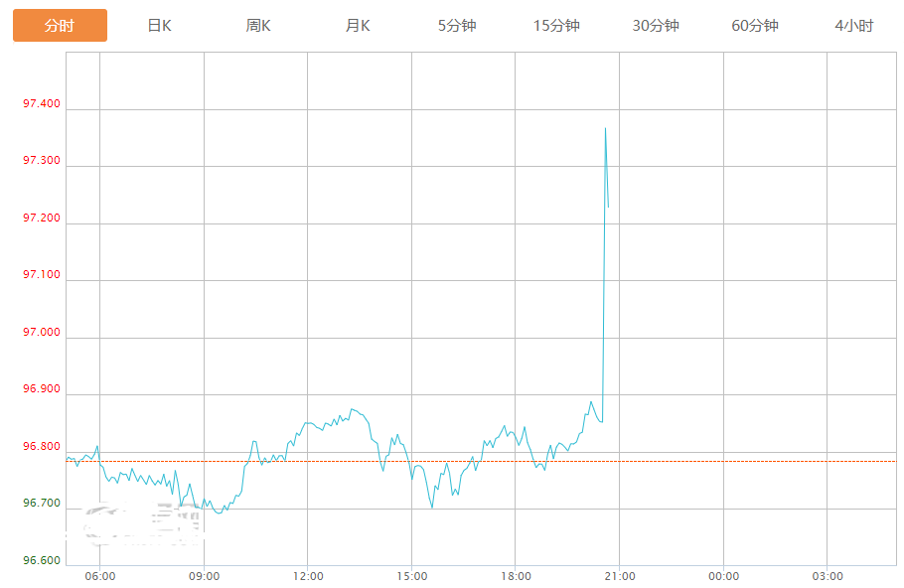The width and height of the screenshot is (904, 588).
Task: Click the peak of the price spike
Action: (x=605, y=128)
